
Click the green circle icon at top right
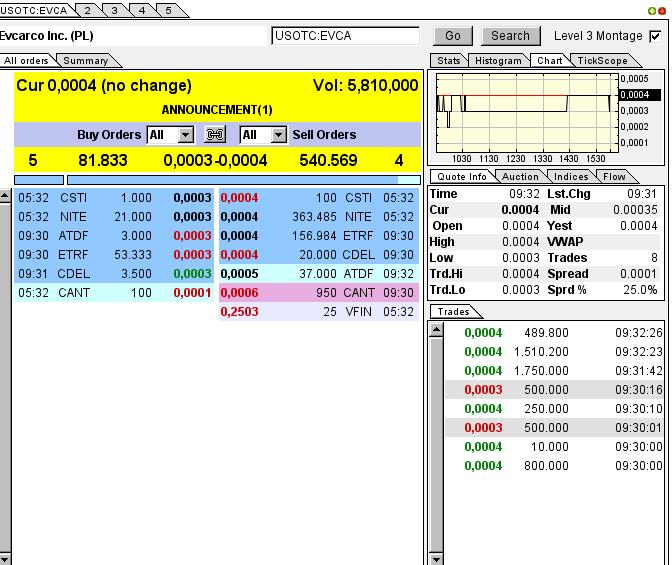(652, 11)
